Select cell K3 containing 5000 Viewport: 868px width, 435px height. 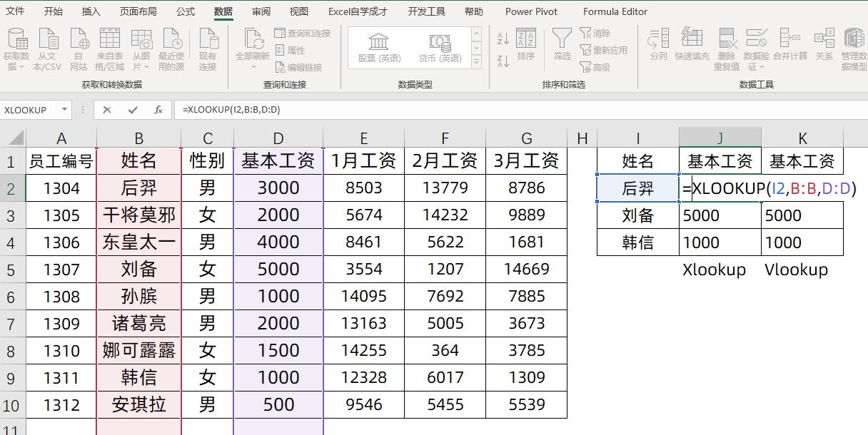(802, 215)
